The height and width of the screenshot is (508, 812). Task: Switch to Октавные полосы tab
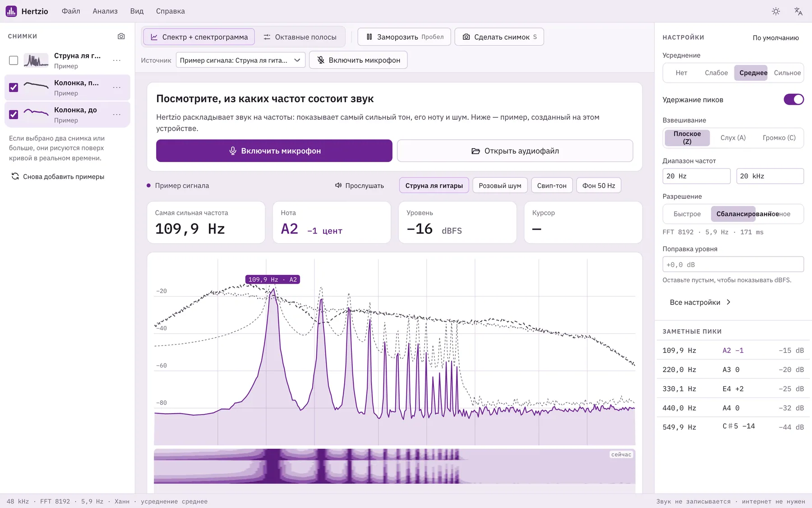pyautogui.click(x=300, y=37)
